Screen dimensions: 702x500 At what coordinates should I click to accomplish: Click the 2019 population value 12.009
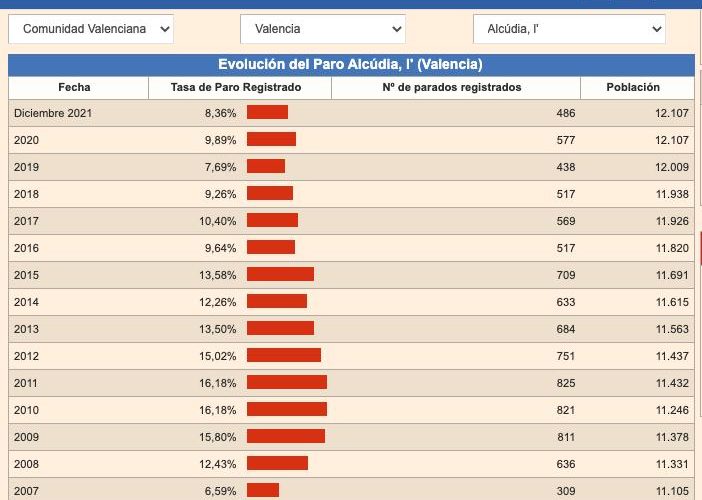point(672,167)
